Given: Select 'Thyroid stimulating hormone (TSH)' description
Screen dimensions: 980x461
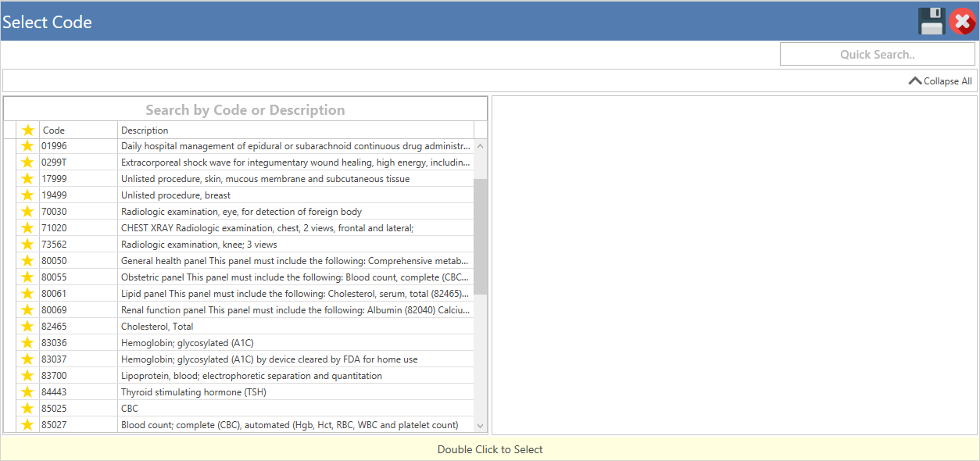Looking at the screenshot, I should 295,392.
